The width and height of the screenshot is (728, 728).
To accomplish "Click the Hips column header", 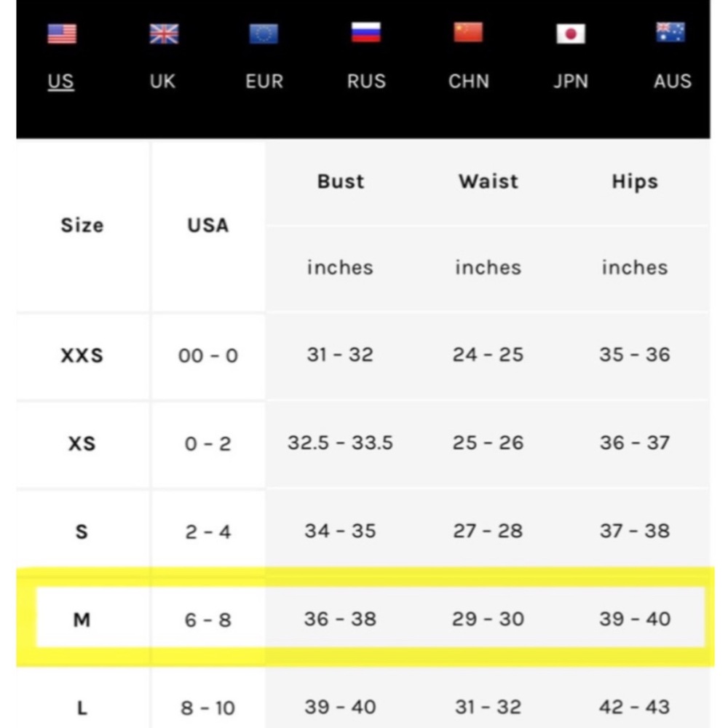I will [635, 182].
